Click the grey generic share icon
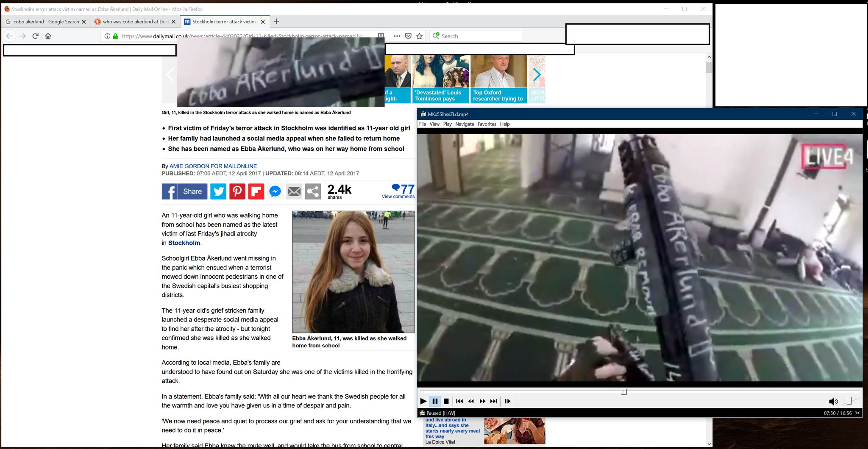This screenshot has height=449, width=868. pos(313,191)
